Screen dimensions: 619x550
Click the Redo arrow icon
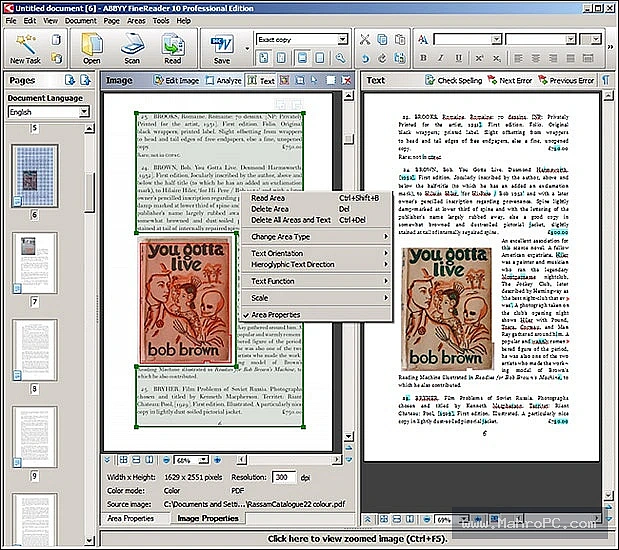382,58
